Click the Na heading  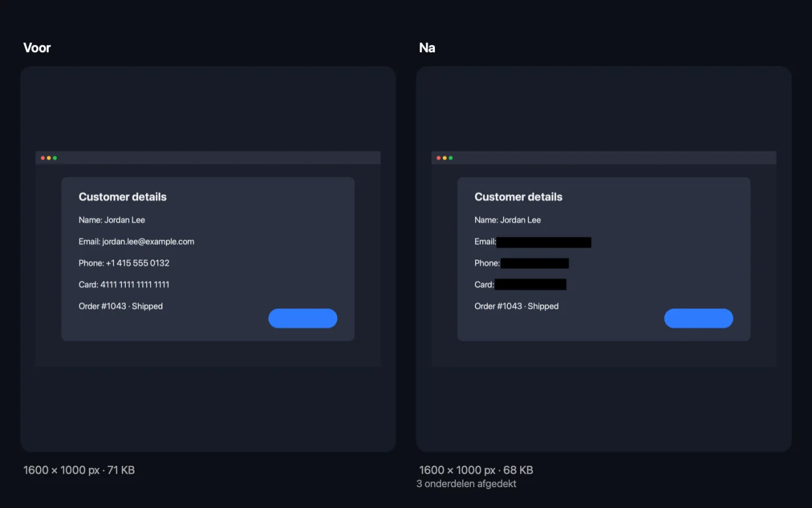tap(427, 48)
